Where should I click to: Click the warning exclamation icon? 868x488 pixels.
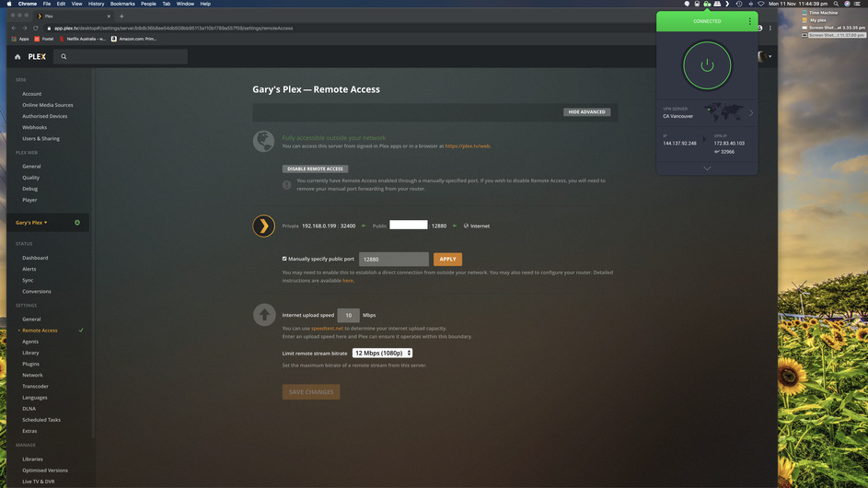[287, 185]
